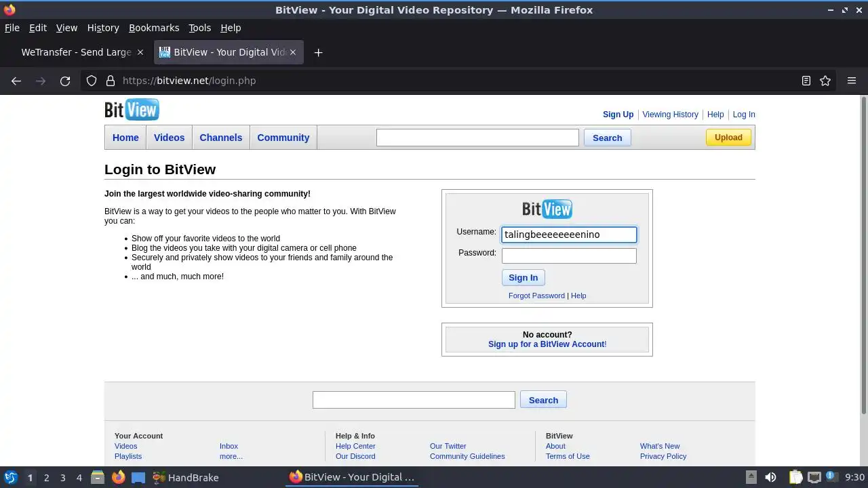The image size is (868, 488).
Task: Open the Our Discord footer link
Action: coord(355,456)
